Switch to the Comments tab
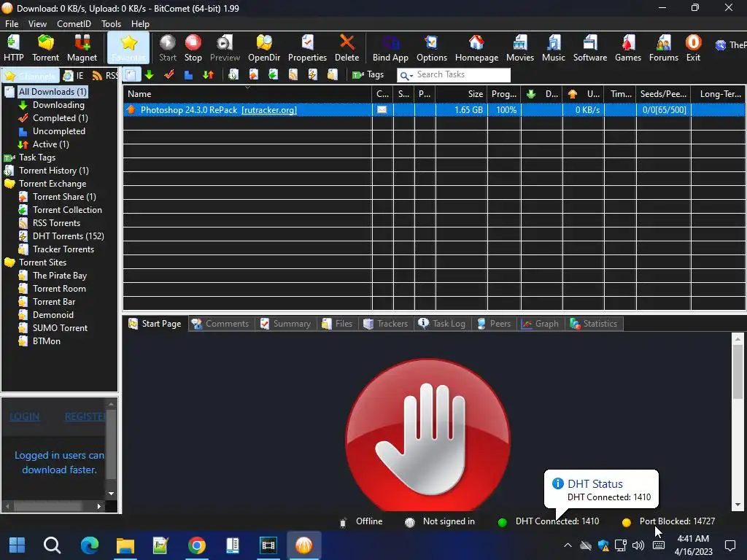Image resolution: width=747 pixels, height=560 pixels. 220,324
